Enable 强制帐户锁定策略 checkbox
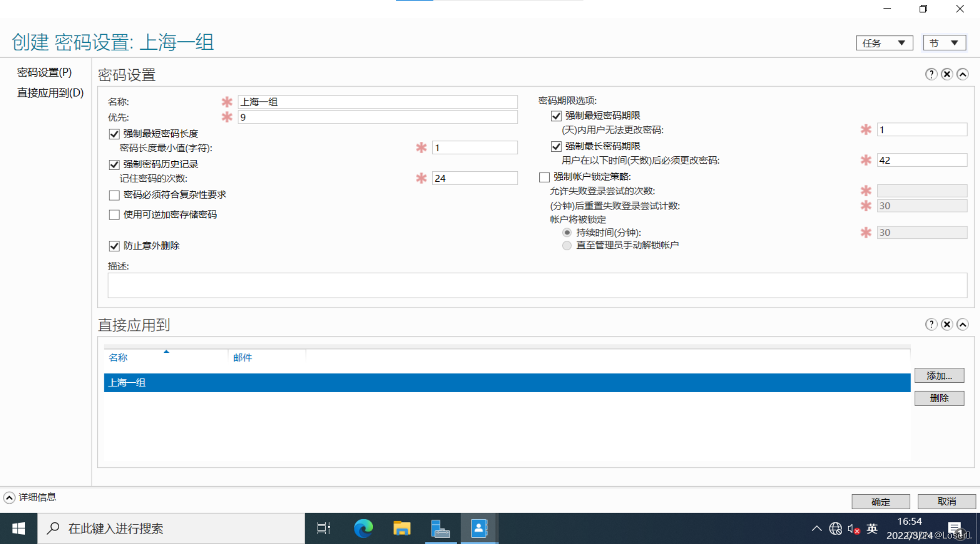This screenshot has height=544, width=980. [544, 177]
